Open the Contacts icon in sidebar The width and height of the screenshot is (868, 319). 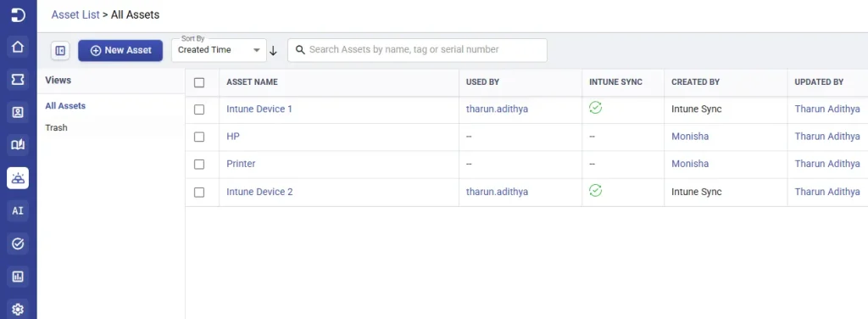click(18, 113)
